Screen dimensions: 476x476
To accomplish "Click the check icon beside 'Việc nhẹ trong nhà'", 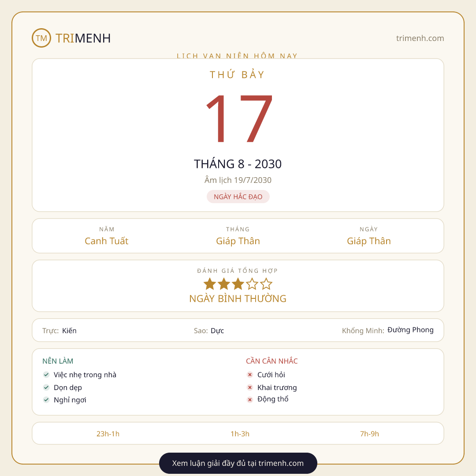I will (46, 375).
